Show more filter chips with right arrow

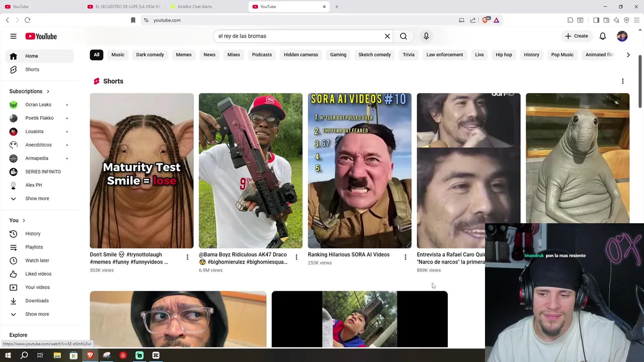point(628,55)
